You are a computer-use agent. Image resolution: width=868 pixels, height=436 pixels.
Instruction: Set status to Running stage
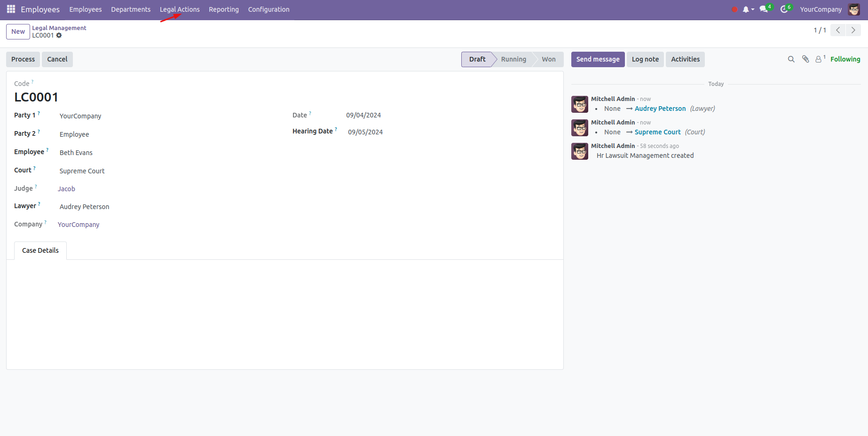click(513, 59)
